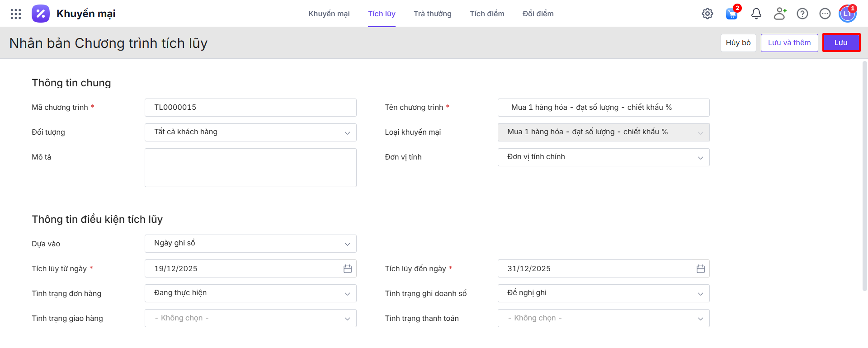Open the user profile avatar
Image resolution: width=868 pixels, height=348 pixels.
click(847, 14)
